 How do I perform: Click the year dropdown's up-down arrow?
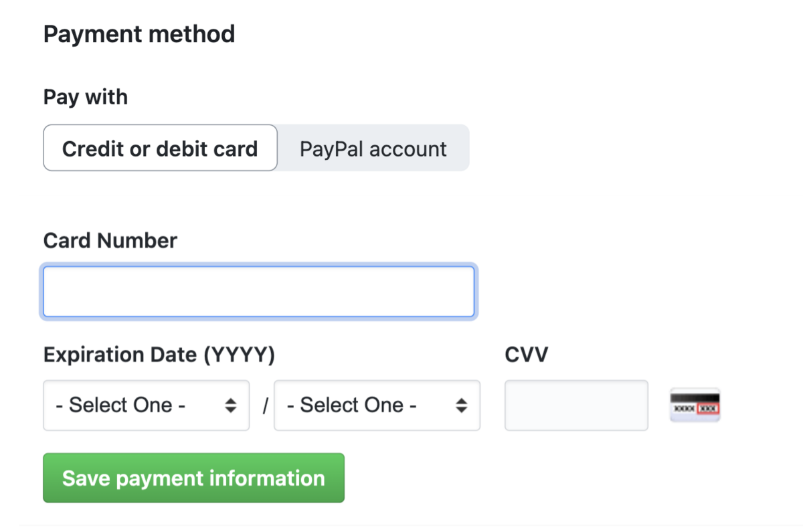461,405
